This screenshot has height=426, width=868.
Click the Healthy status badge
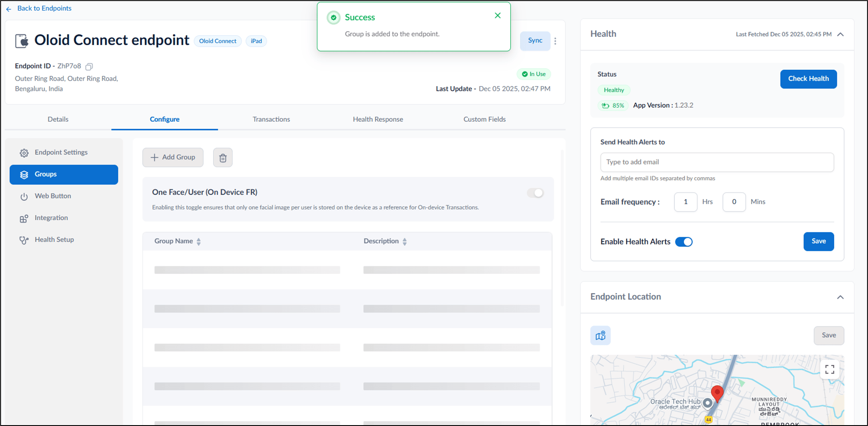(614, 90)
